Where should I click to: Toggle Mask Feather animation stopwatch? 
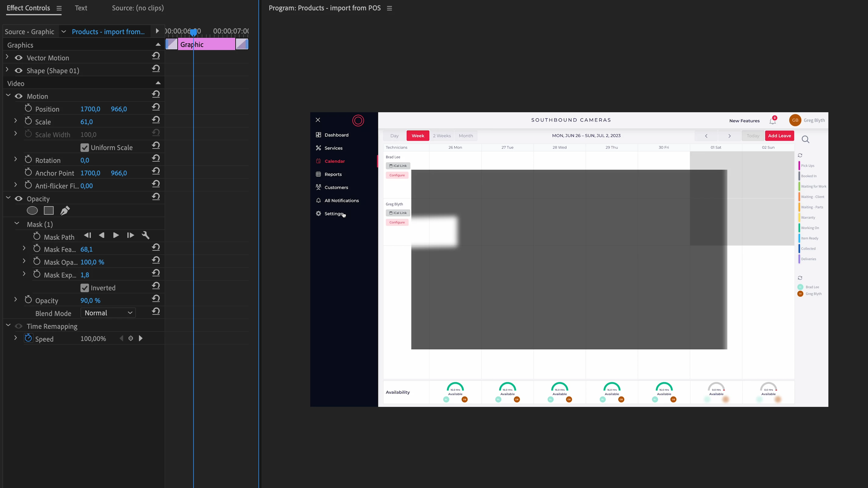[37, 249]
